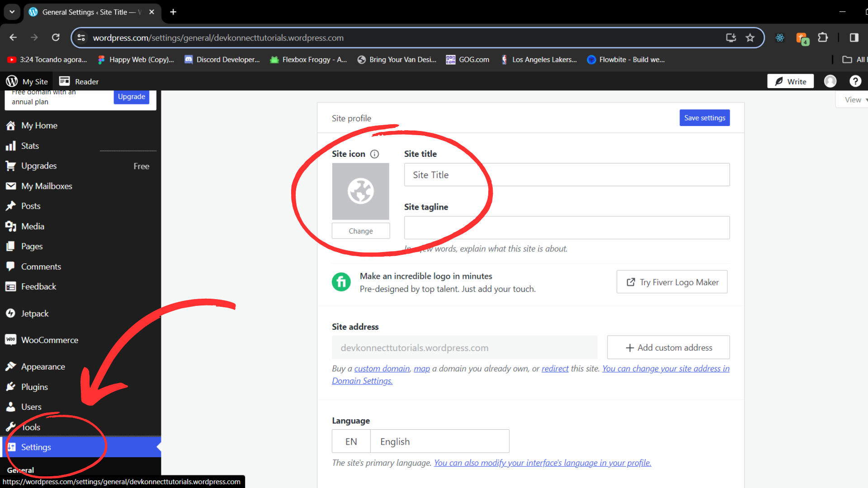Screen dimensions: 868x488
Task: Open the General submenu item
Action: (20, 470)
